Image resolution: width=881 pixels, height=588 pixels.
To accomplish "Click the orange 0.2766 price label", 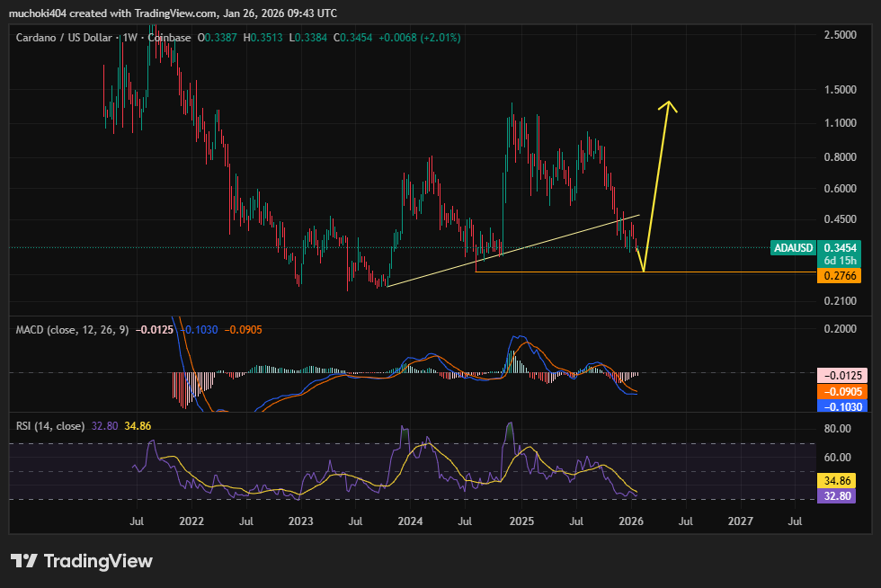I will coord(838,275).
